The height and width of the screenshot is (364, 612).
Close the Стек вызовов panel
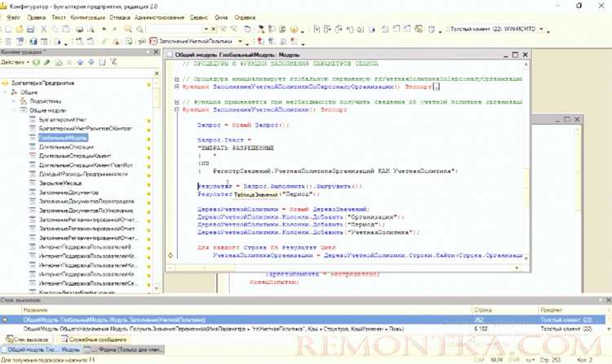[x=608, y=300]
